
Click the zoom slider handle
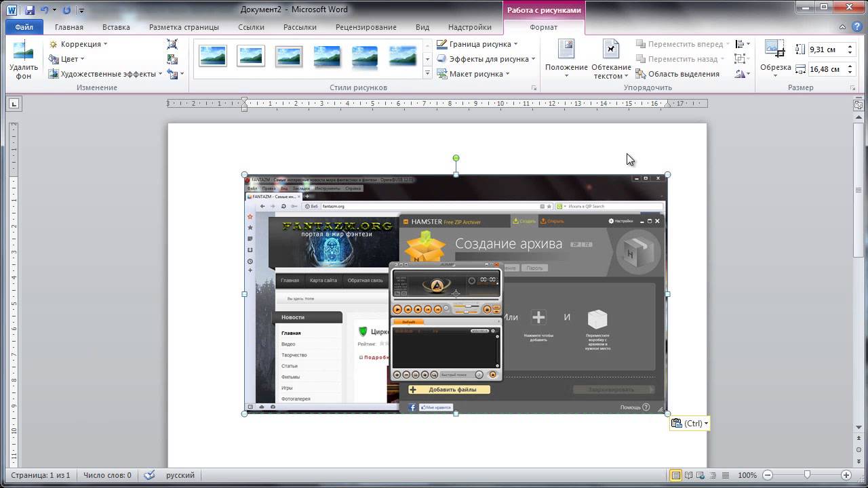click(x=807, y=475)
